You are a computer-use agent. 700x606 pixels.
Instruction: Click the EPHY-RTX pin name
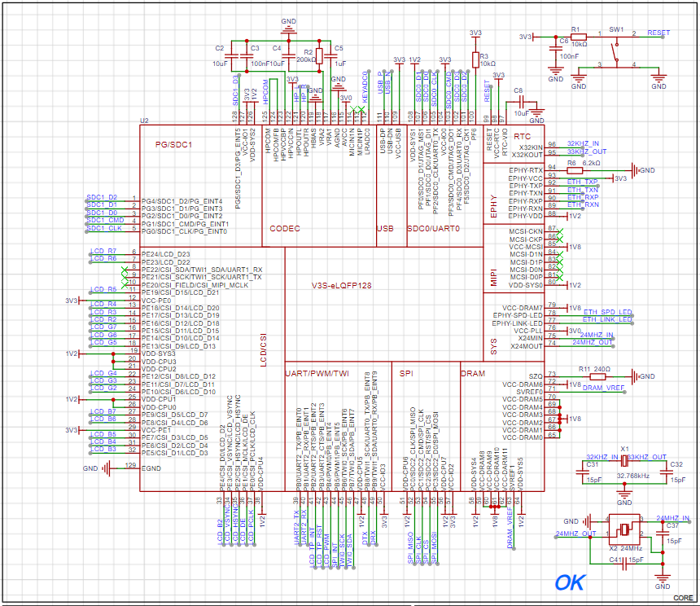(526, 170)
